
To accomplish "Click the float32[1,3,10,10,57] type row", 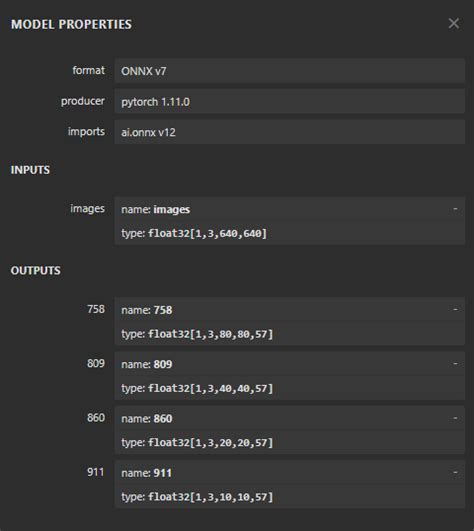I will coord(289,497).
